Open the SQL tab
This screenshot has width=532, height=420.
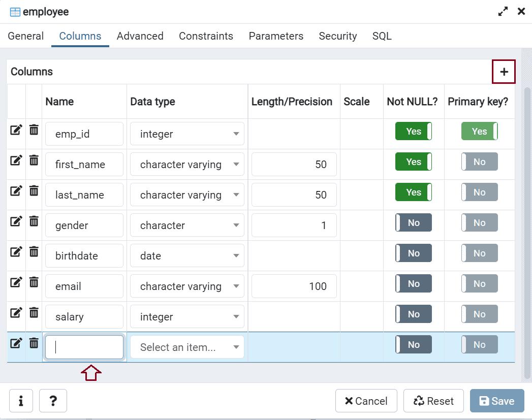click(382, 36)
